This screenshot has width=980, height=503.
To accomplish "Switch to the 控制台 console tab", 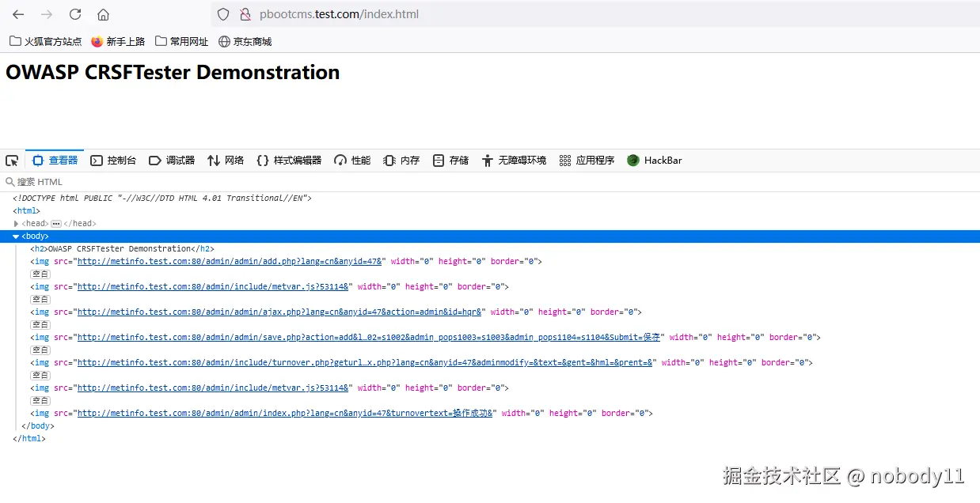I will coord(113,161).
